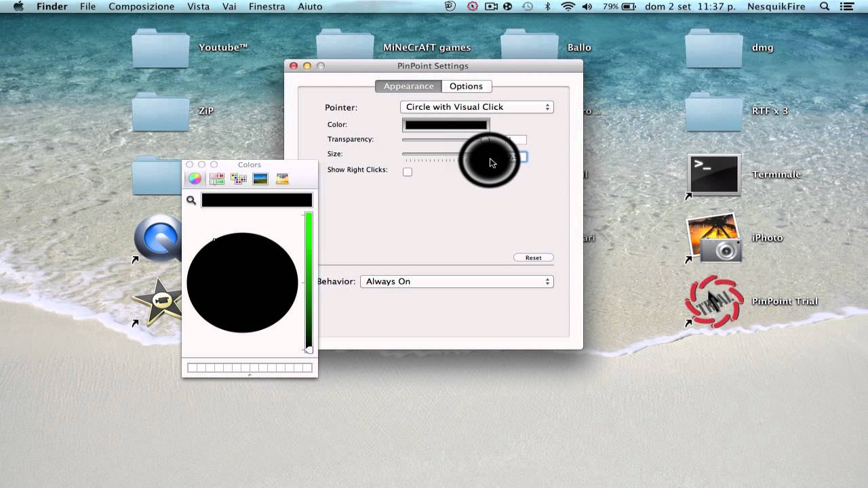Open the Vai menu
868x488 pixels.
(x=229, y=6)
